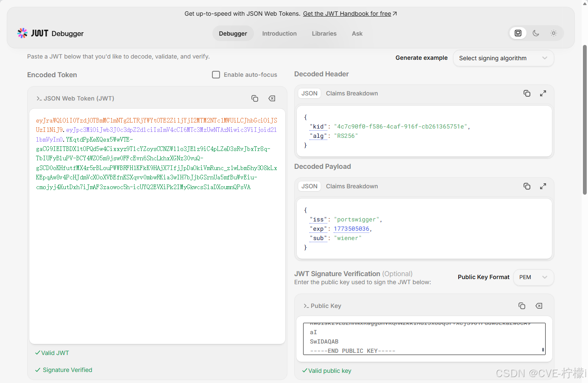Open the Libraries tab
Viewport: 588px width, 383px height.
coord(324,34)
